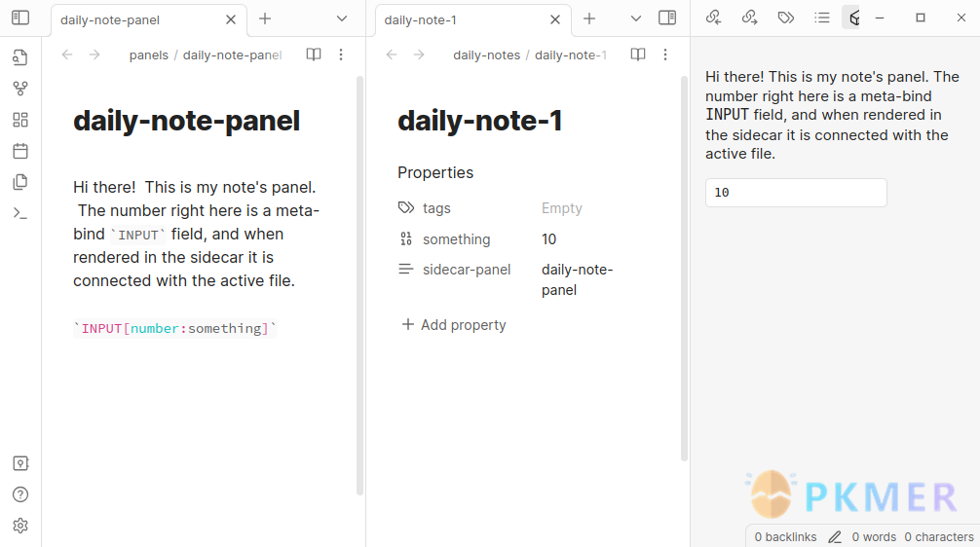Viewport: 980px width, 547px height.
Task: Navigate forward in daily-note-panel pane
Action: tap(94, 55)
